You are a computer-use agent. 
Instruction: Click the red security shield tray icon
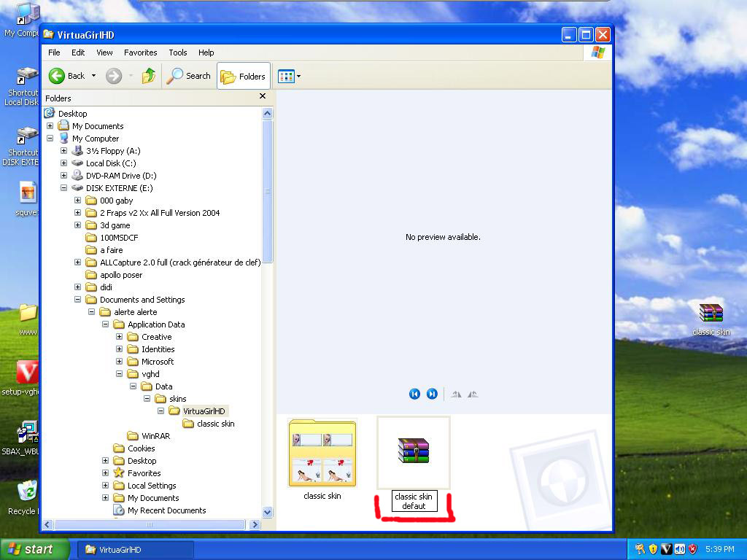pyautogui.click(x=693, y=549)
